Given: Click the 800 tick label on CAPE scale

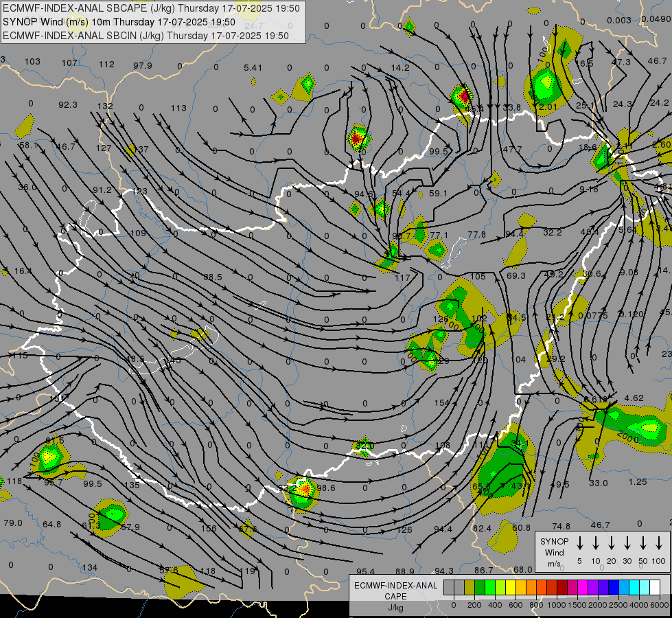Looking at the screenshot, I should pyautogui.click(x=535, y=605).
